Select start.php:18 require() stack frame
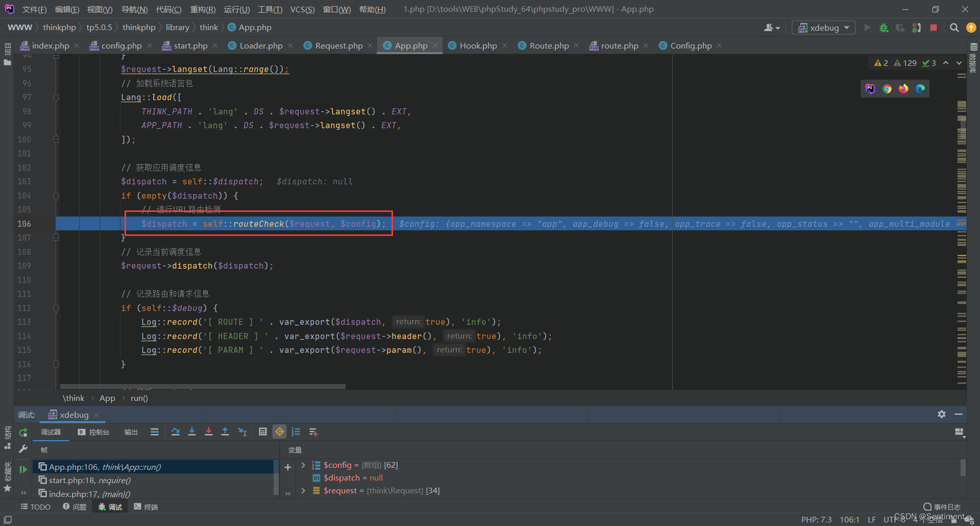The height and width of the screenshot is (526, 980). 156,480
